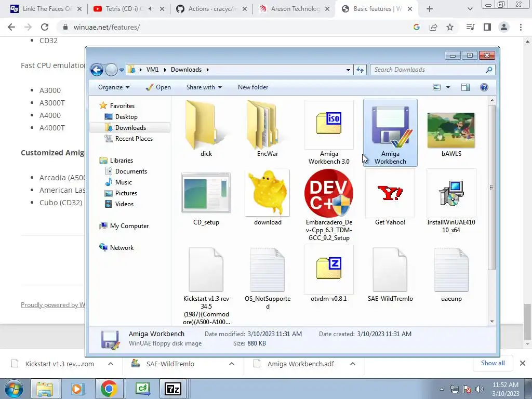The image size is (532, 399).
Task: Refresh the Downloads folder view
Action: pyautogui.click(x=360, y=70)
